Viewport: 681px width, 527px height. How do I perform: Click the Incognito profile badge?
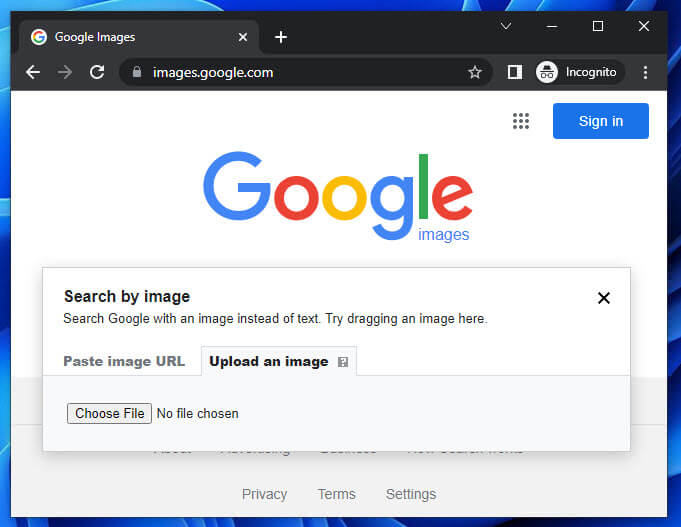point(580,72)
